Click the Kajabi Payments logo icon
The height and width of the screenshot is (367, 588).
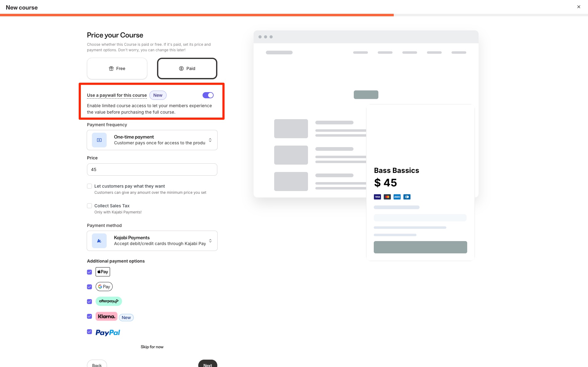(x=99, y=241)
